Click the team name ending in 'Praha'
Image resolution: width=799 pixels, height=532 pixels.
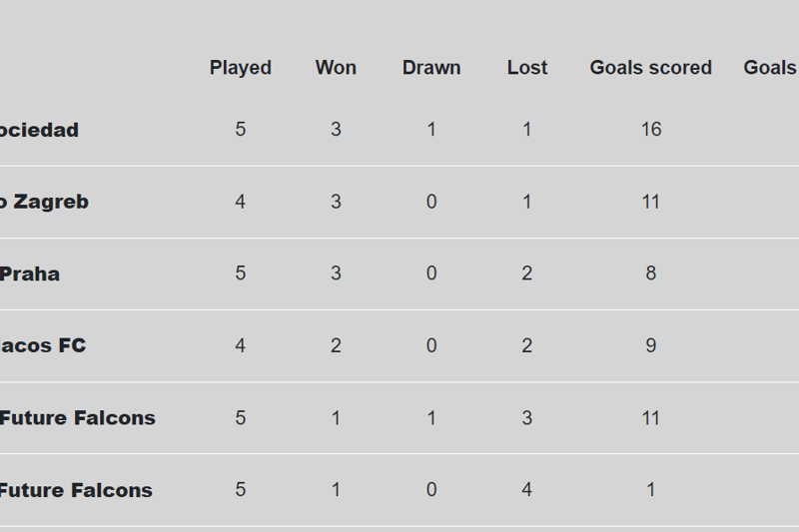(30, 273)
